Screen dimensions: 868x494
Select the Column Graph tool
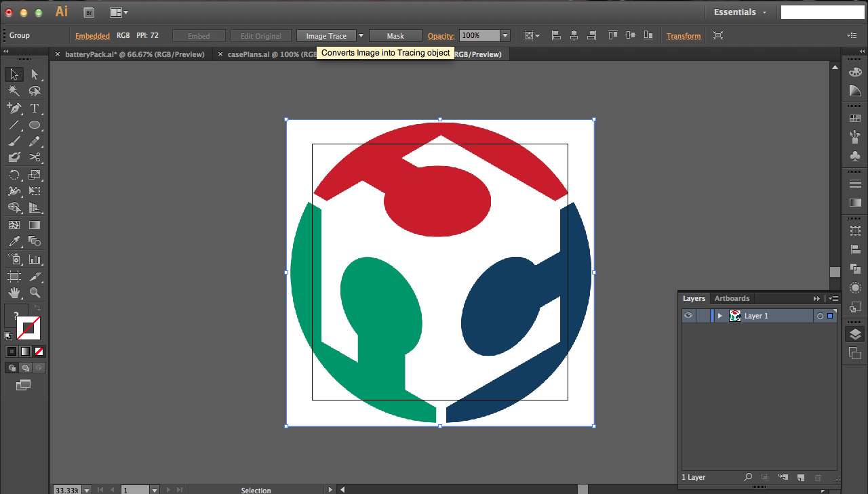35,259
